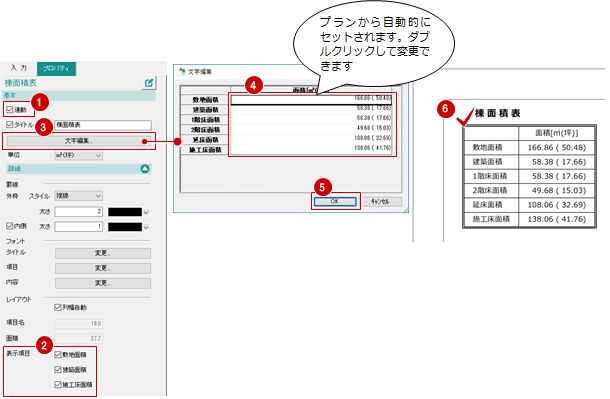
Task: Click the edit icon beside 棟面積表 heading
Action: click(149, 83)
